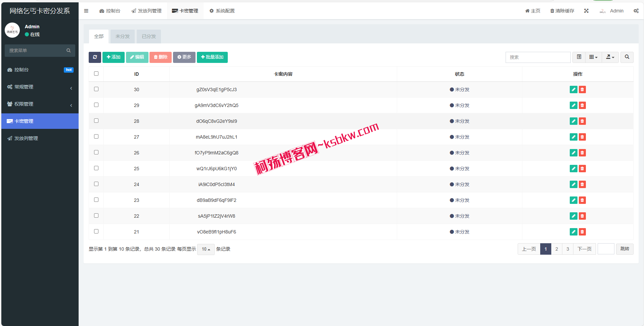The image size is (644, 326).
Task: Open 系统配置 in the top navigation
Action: pyautogui.click(x=222, y=11)
